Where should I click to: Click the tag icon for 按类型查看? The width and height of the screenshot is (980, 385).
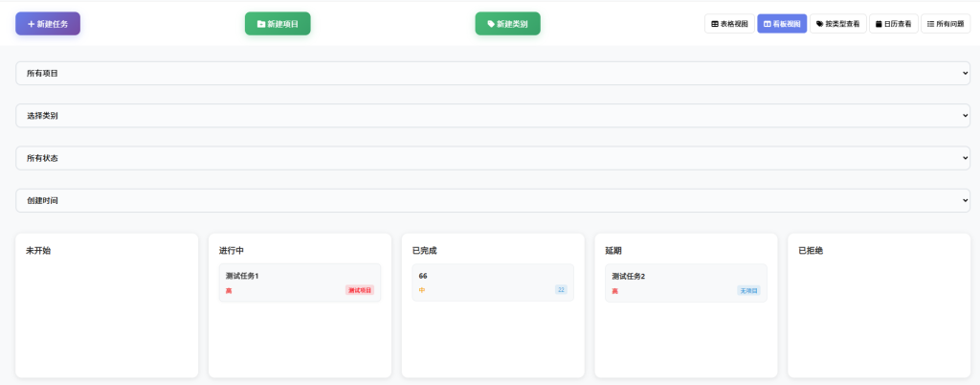pyautogui.click(x=820, y=24)
